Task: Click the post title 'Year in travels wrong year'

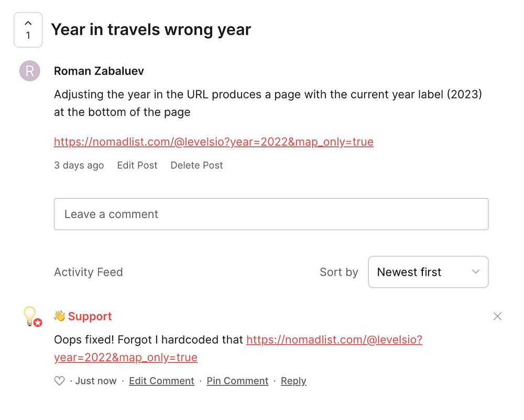Action: pyautogui.click(x=151, y=29)
